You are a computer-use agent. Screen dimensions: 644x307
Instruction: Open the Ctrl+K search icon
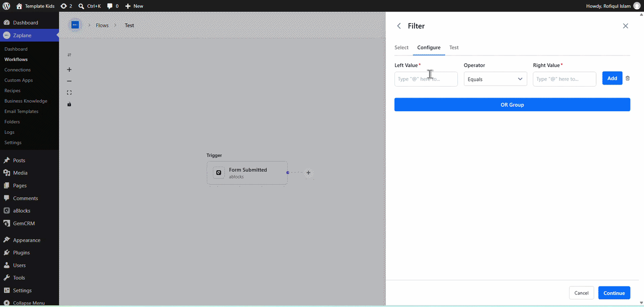coord(90,6)
